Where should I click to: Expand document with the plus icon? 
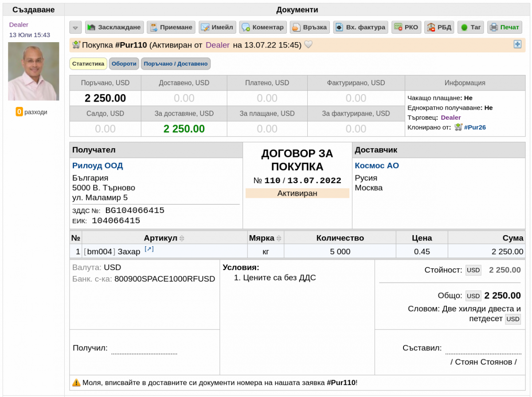[x=517, y=44]
